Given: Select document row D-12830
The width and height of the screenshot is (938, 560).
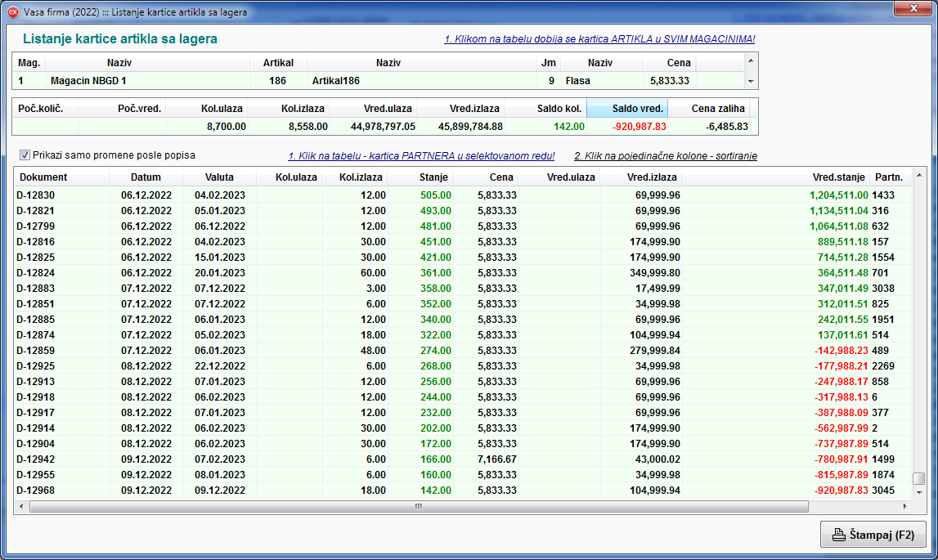Looking at the screenshot, I should (x=462, y=195).
